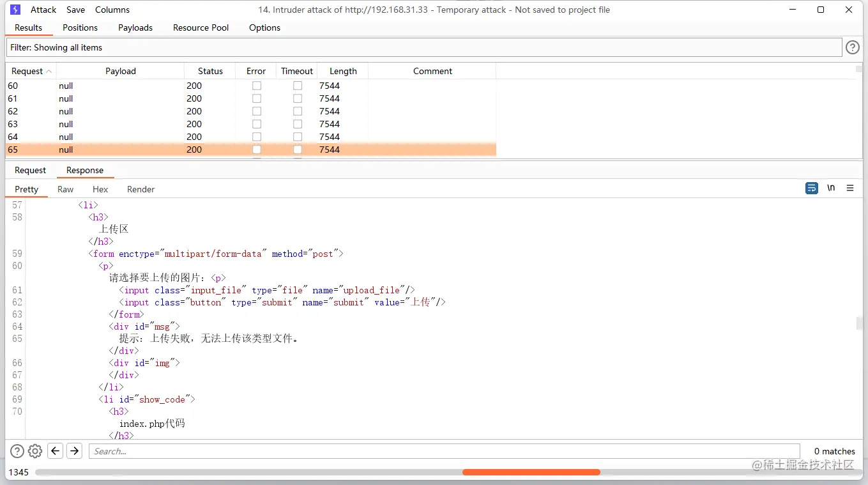
Task: Tick the Error checkbox for request 65
Action: tap(257, 150)
